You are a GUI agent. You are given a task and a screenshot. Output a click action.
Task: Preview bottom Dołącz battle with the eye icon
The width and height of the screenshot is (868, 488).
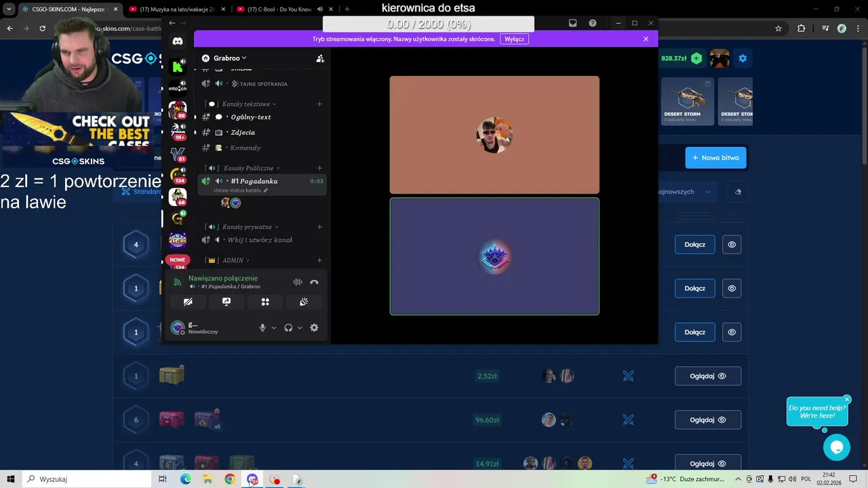click(x=732, y=332)
